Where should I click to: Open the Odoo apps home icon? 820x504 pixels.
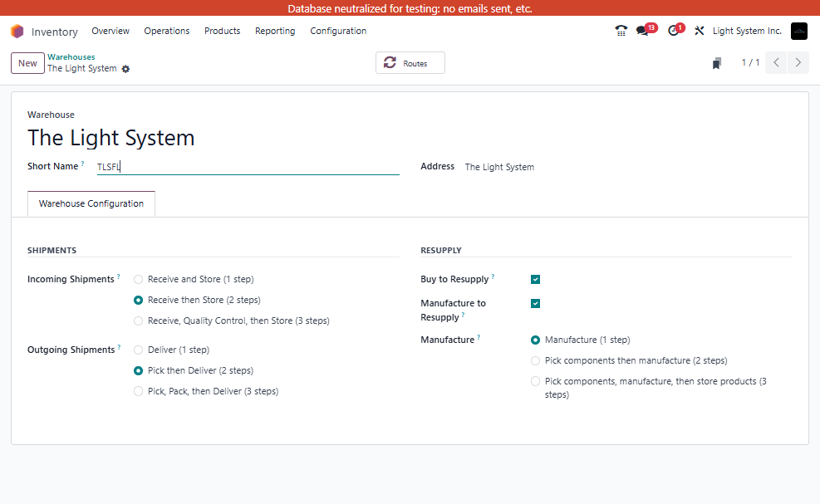click(x=17, y=32)
